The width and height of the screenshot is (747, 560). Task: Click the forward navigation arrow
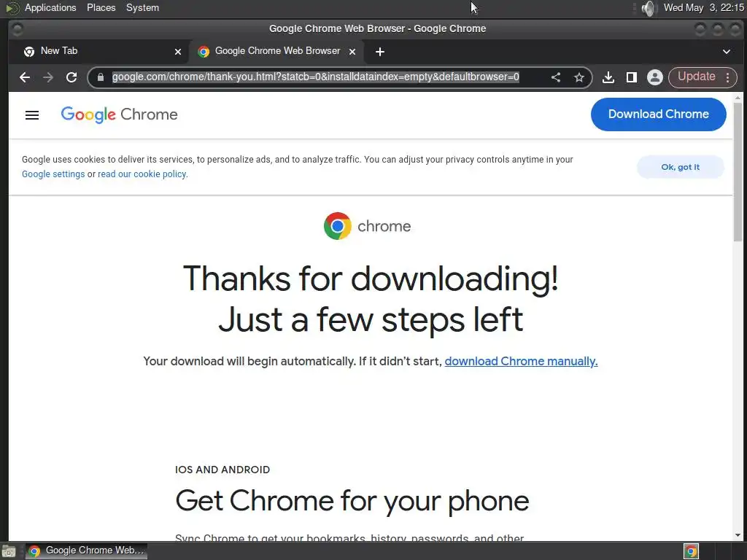47,77
